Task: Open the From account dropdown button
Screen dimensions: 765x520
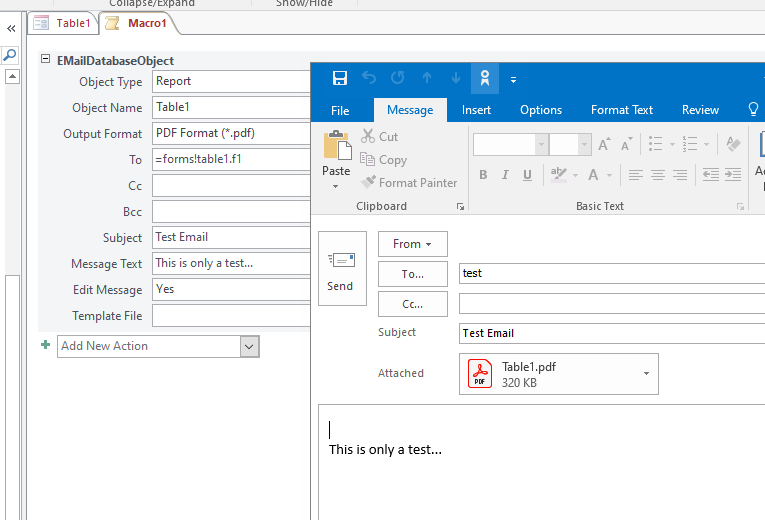Action: (413, 244)
